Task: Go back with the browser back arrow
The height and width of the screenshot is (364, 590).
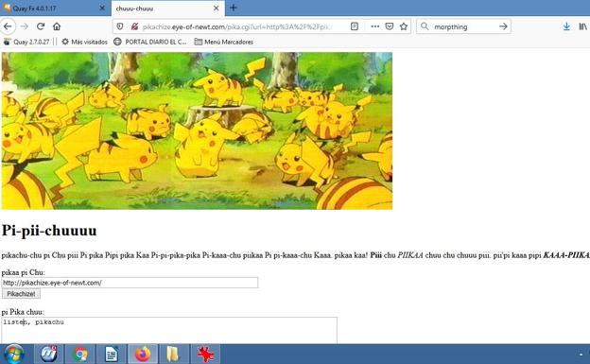Action: [x=8, y=26]
